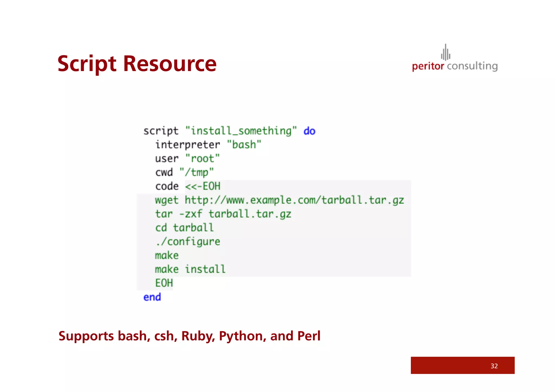Select the interpreter "bash" line

[x=208, y=145]
